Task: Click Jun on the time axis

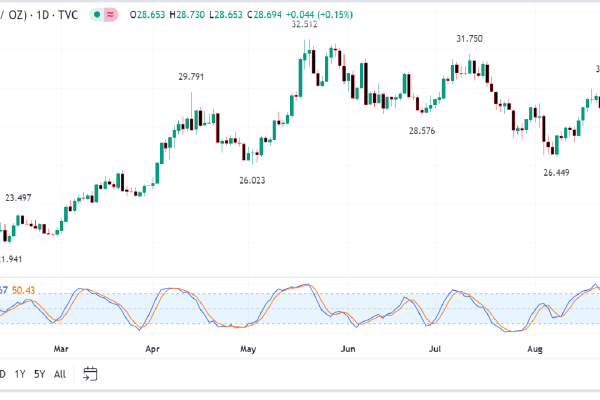Action: (347, 350)
